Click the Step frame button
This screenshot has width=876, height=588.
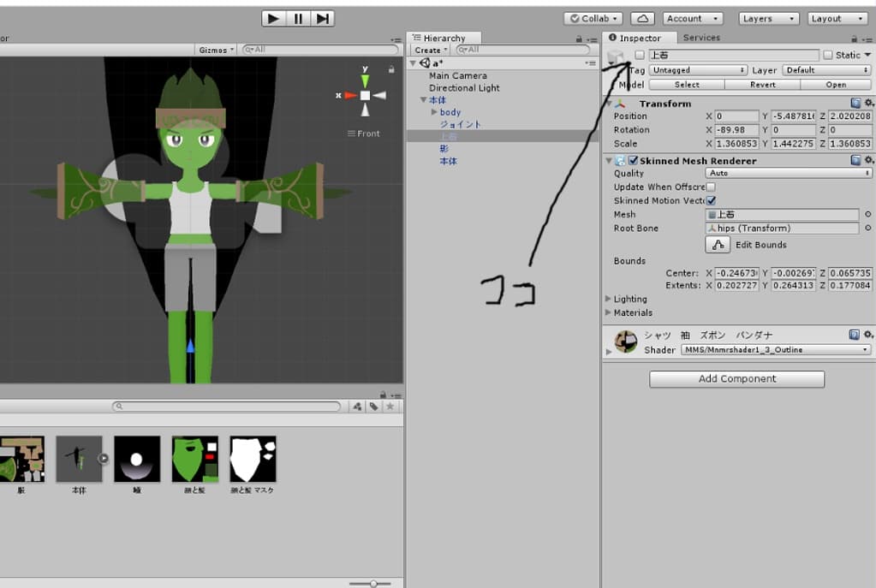click(322, 18)
